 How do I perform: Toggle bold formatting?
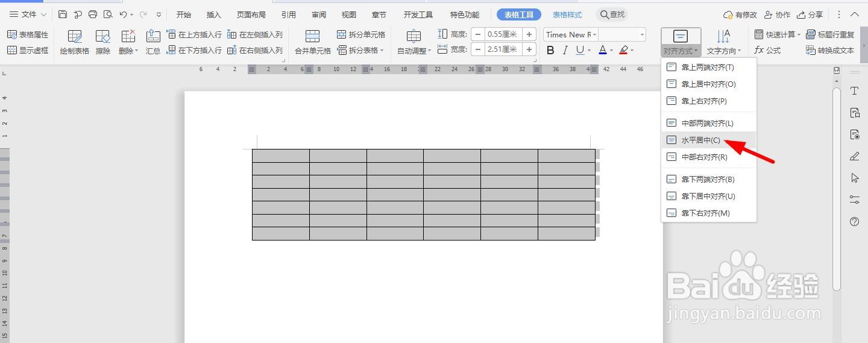click(x=550, y=50)
